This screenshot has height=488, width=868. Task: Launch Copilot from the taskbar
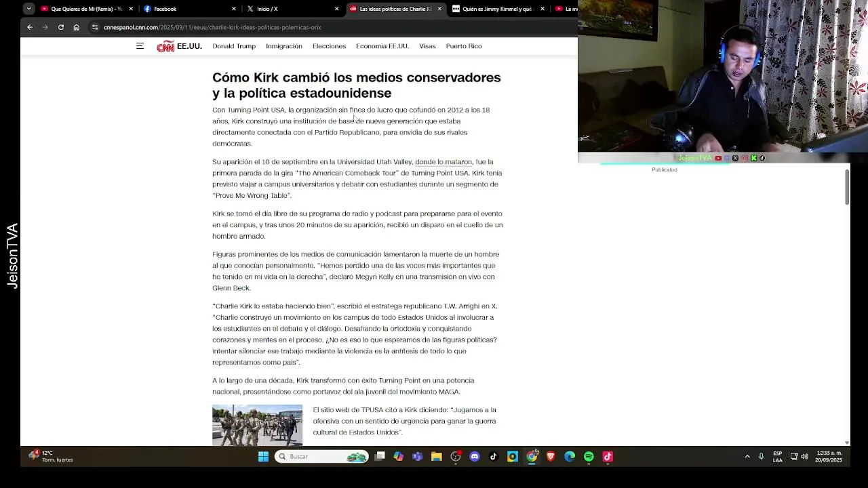[x=399, y=457]
